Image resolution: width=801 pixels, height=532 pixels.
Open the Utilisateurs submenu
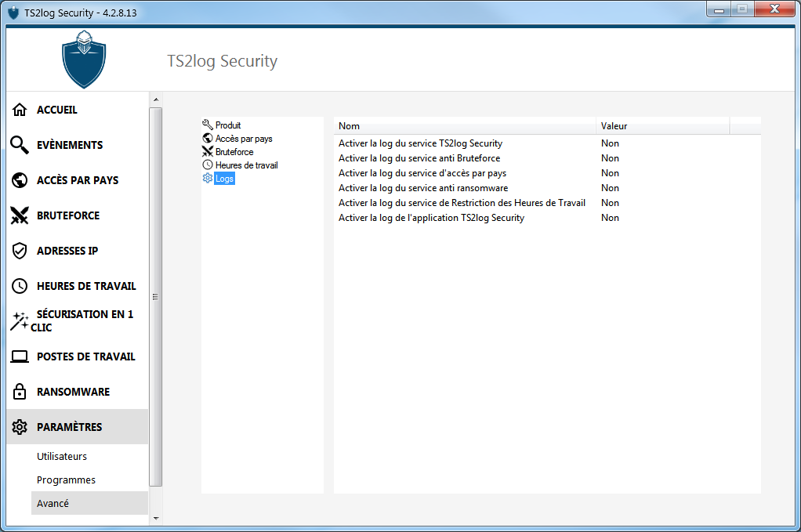point(62,457)
